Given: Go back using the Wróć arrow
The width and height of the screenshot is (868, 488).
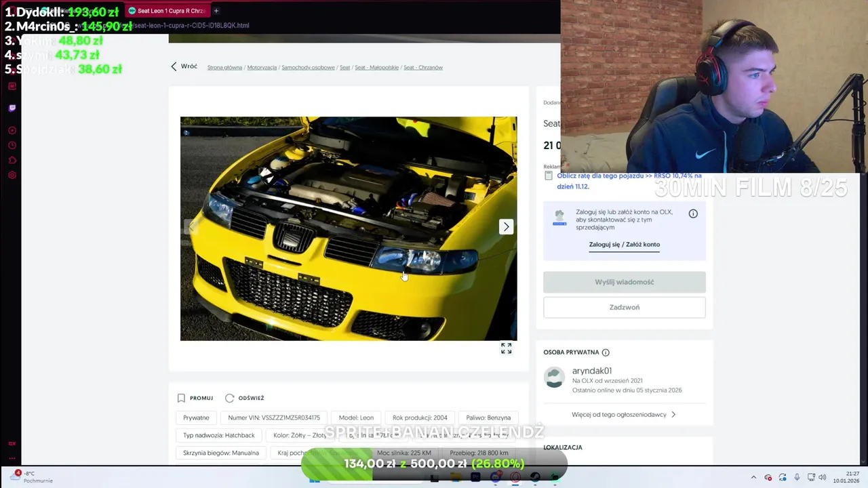Looking at the screenshot, I should (x=184, y=66).
